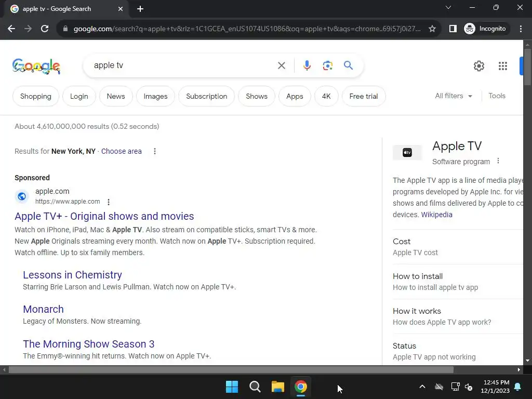Click Apple TV app not working
Screen dimensions: 532x399
[434, 357]
